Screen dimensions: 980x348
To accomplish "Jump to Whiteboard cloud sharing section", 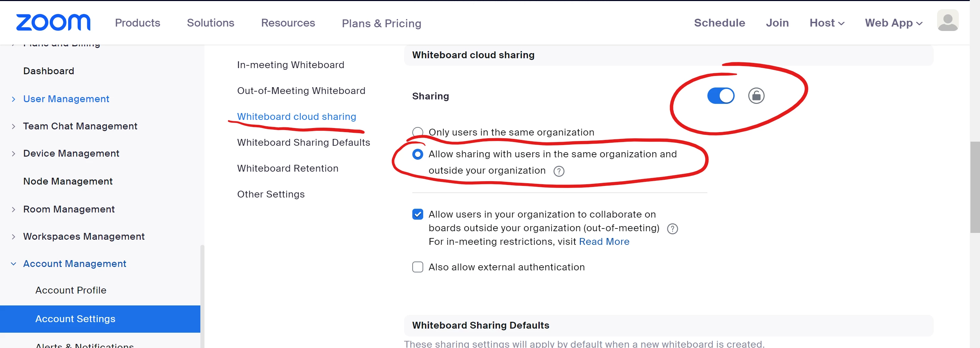I will click(x=296, y=116).
